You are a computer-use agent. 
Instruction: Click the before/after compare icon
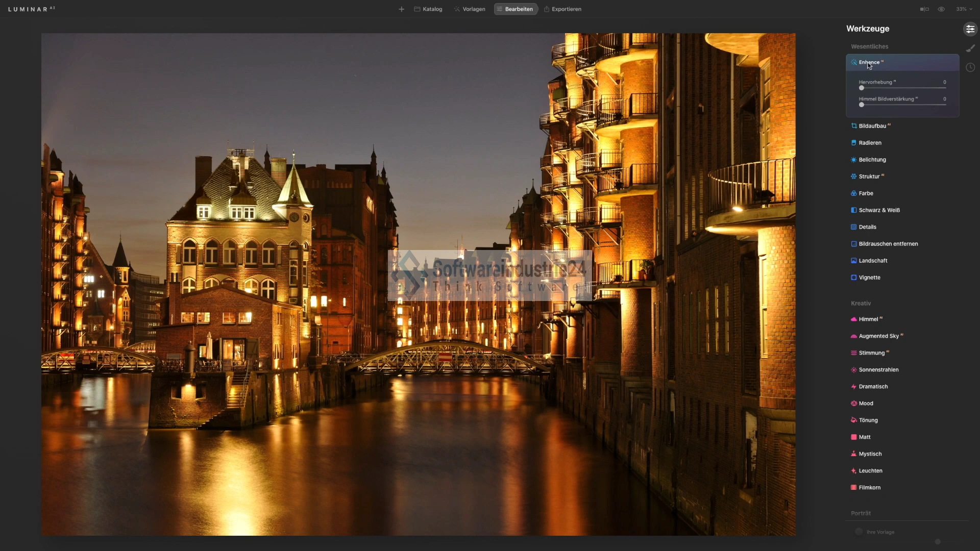tap(924, 9)
